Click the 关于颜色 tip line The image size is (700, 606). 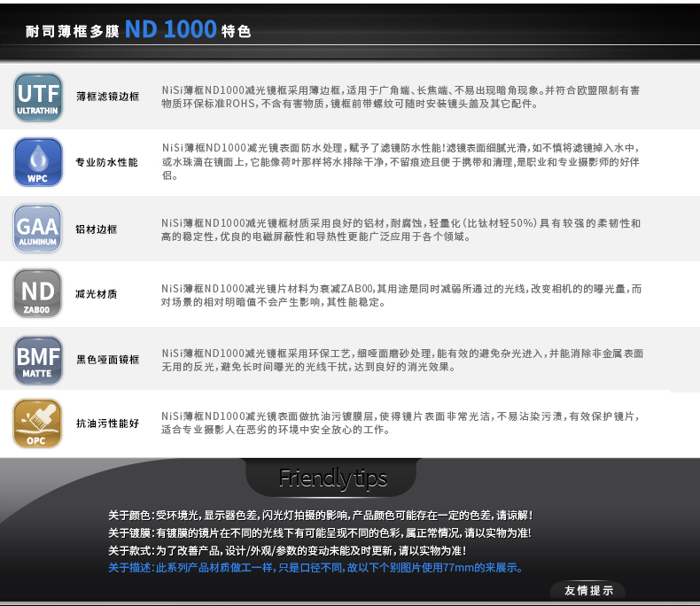320,516
